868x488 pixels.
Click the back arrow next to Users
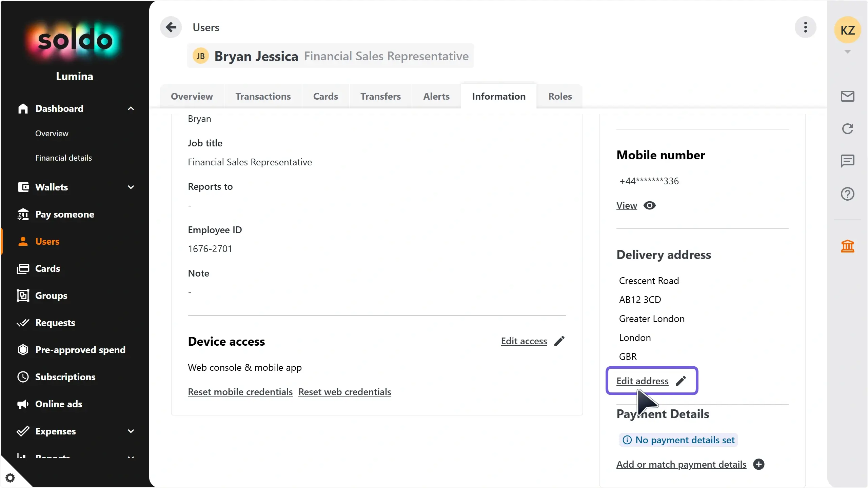coord(171,27)
